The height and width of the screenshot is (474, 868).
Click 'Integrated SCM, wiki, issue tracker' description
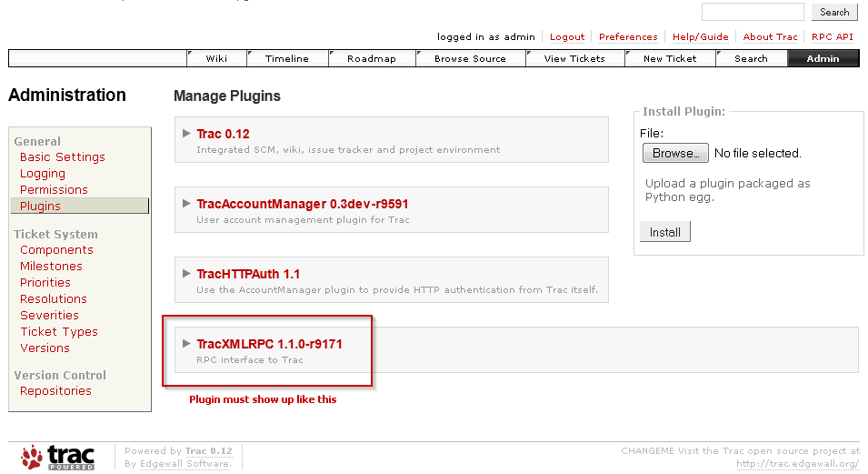click(348, 150)
